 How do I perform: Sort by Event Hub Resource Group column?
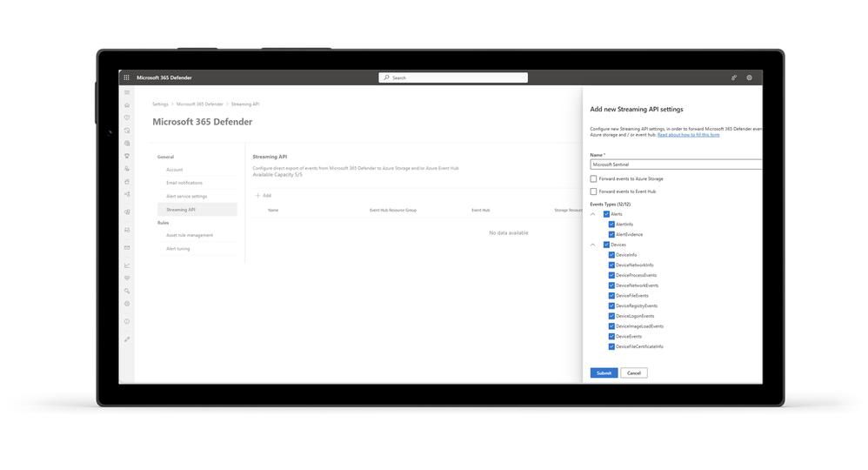coord(393,210)
